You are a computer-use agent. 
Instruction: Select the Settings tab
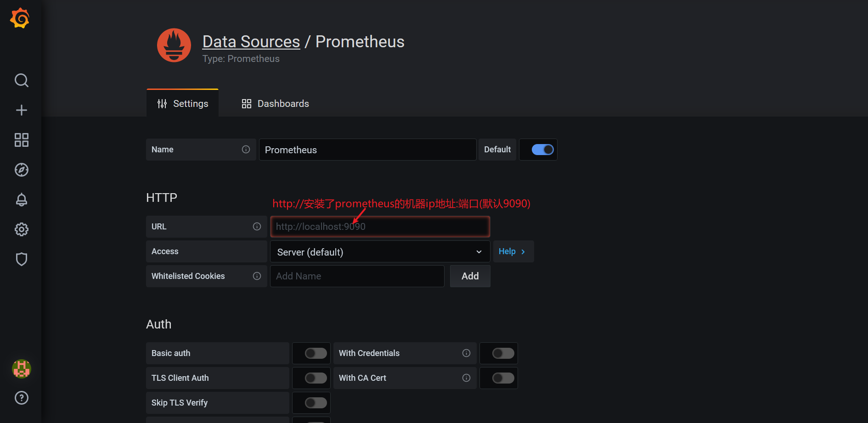(182, 103)
